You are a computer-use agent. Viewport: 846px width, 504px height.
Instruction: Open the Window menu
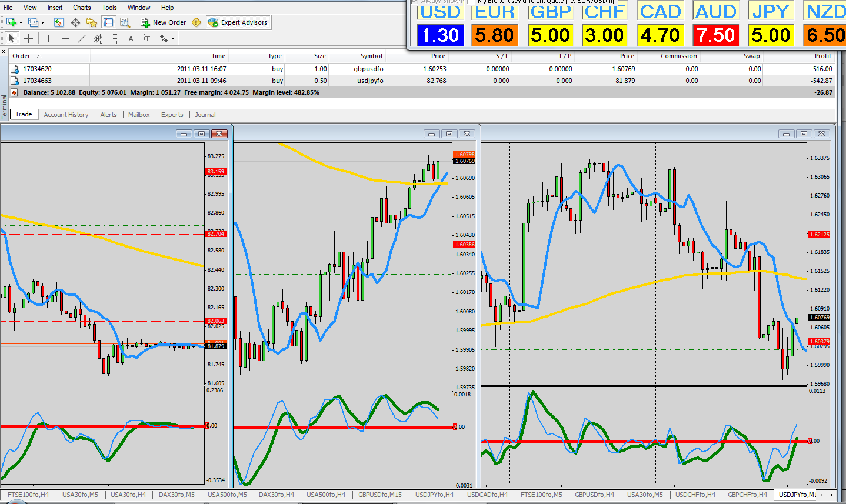(x=139, y=8)
